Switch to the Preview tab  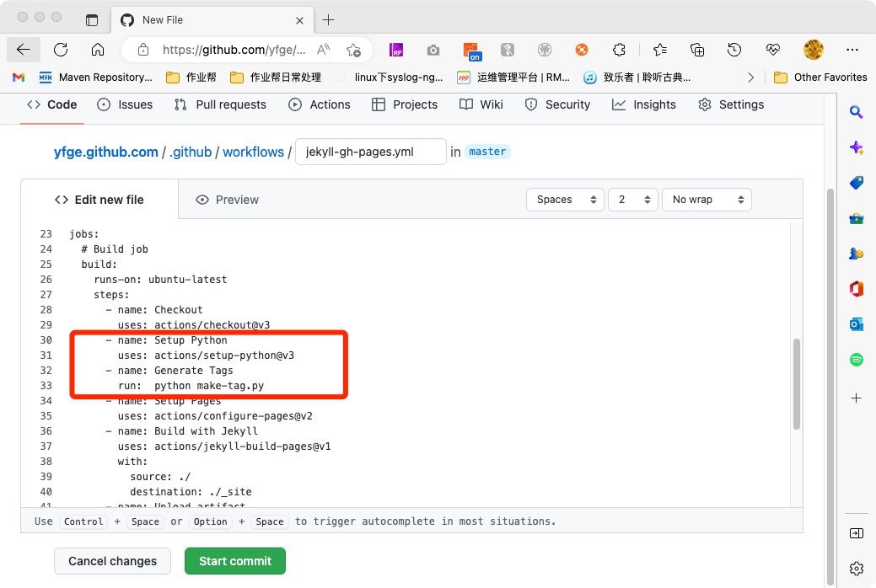pos(227,200)
